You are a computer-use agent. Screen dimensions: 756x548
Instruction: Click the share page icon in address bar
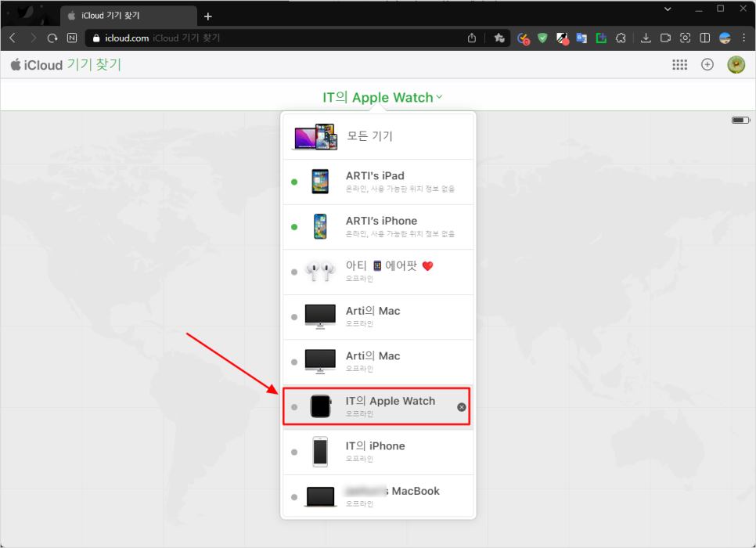click(472, 38)
